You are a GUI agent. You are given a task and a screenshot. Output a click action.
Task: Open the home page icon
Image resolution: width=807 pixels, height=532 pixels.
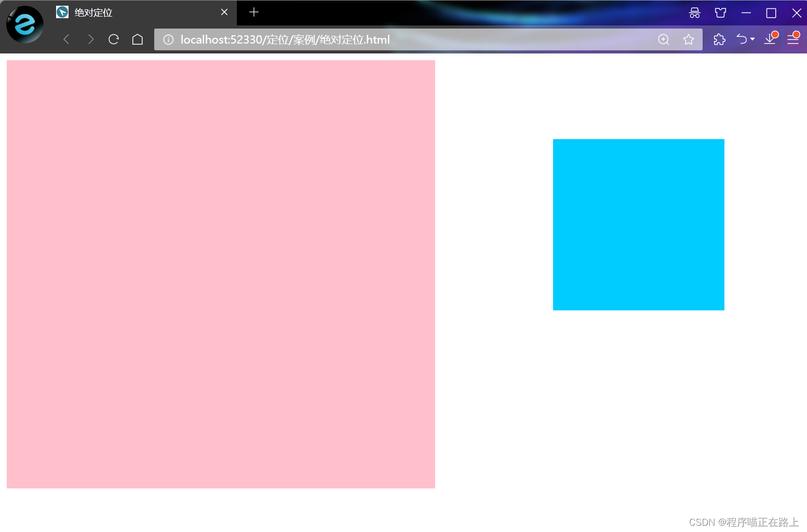click(138, 39)
